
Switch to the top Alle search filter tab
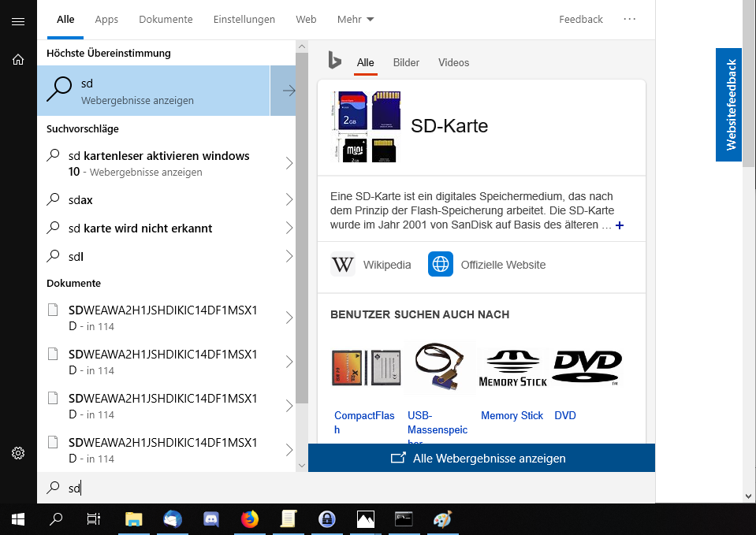point(65,19)
